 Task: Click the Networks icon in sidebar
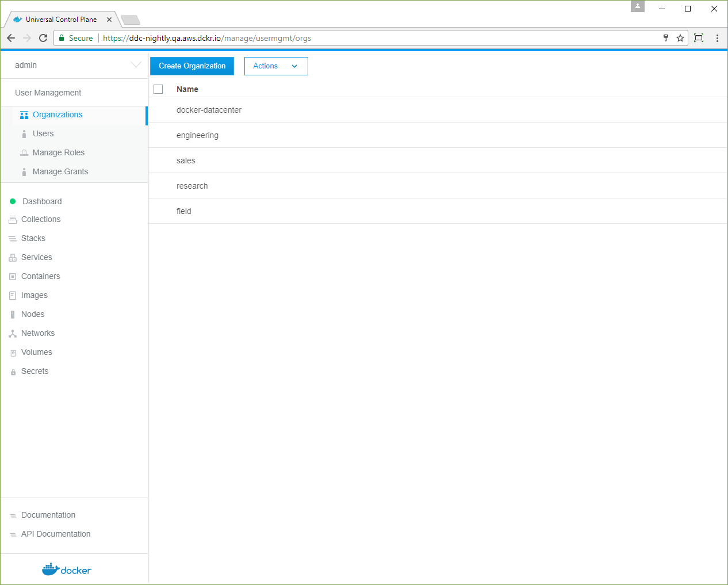tap(13, 334)
